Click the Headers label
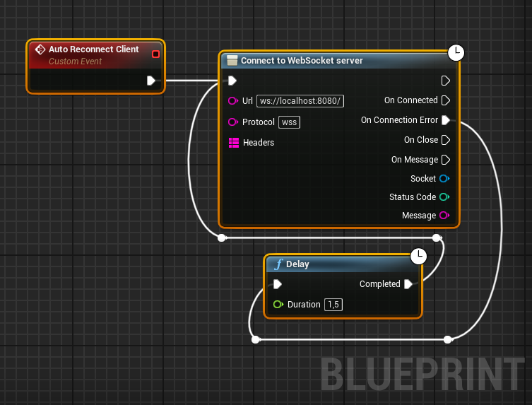 [x=259, y=143]
